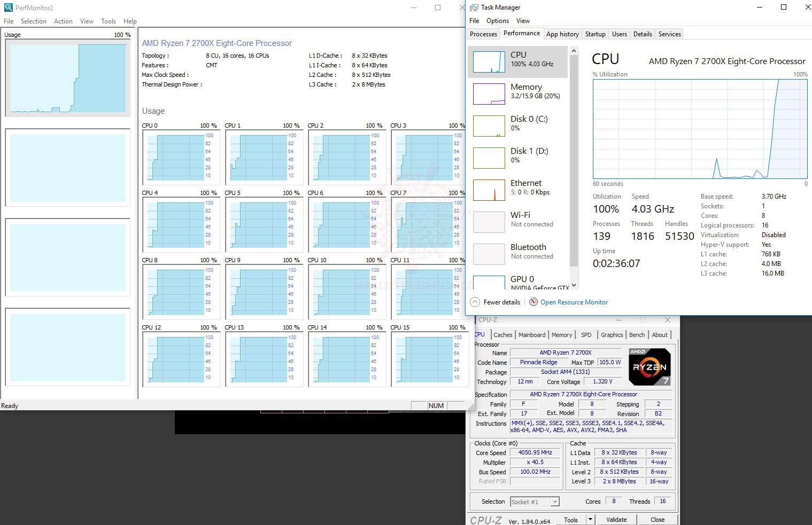This screenshot has height=525, width=812.
Task: Open Resource Monitor from the link
Action: pos(574,302)
